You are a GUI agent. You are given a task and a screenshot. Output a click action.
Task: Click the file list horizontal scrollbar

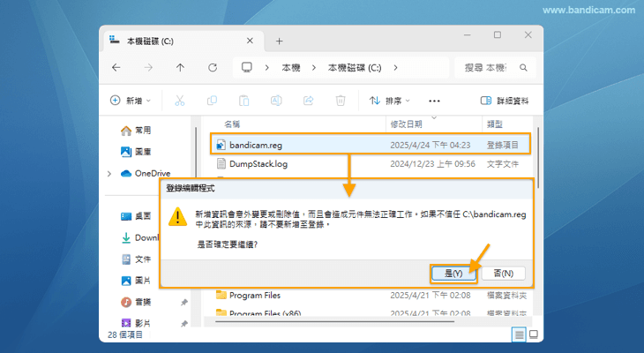click(x=334, y=322)
